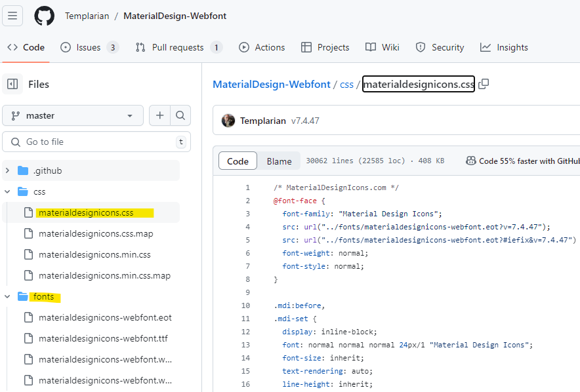
Task: Click the @font-face code text
Action: (x=295, y=201)
